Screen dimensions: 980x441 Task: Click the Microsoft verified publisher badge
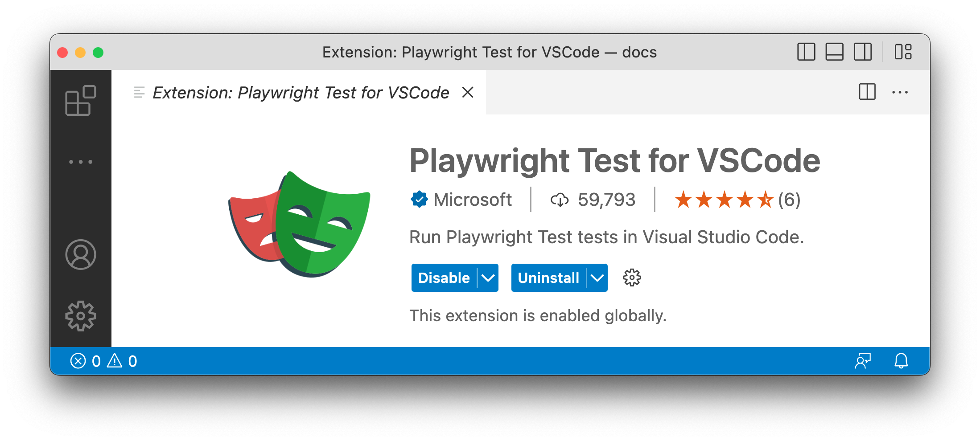click(x=420, y=199)
